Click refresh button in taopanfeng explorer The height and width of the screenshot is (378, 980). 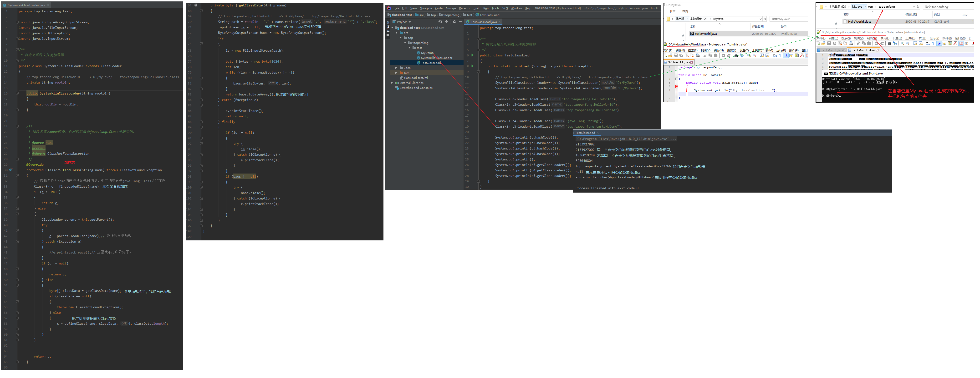[918, 6]
